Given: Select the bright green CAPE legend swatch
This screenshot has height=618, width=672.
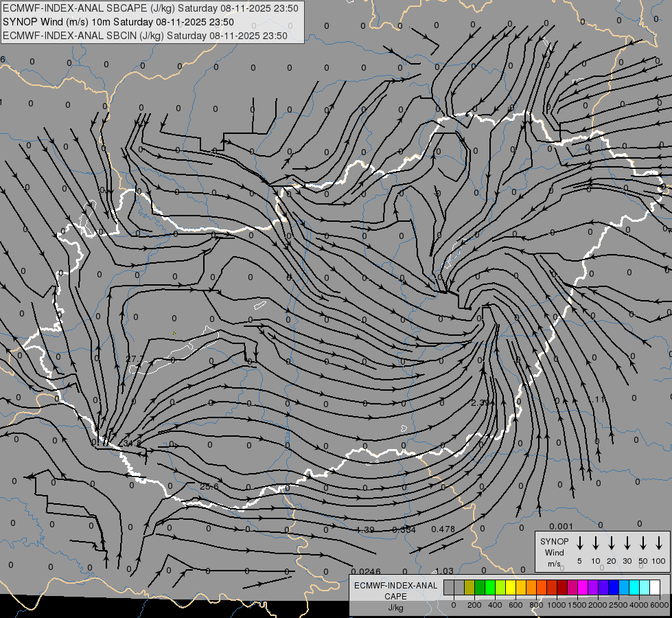Looking at the screenshot, I should [490, 587].
